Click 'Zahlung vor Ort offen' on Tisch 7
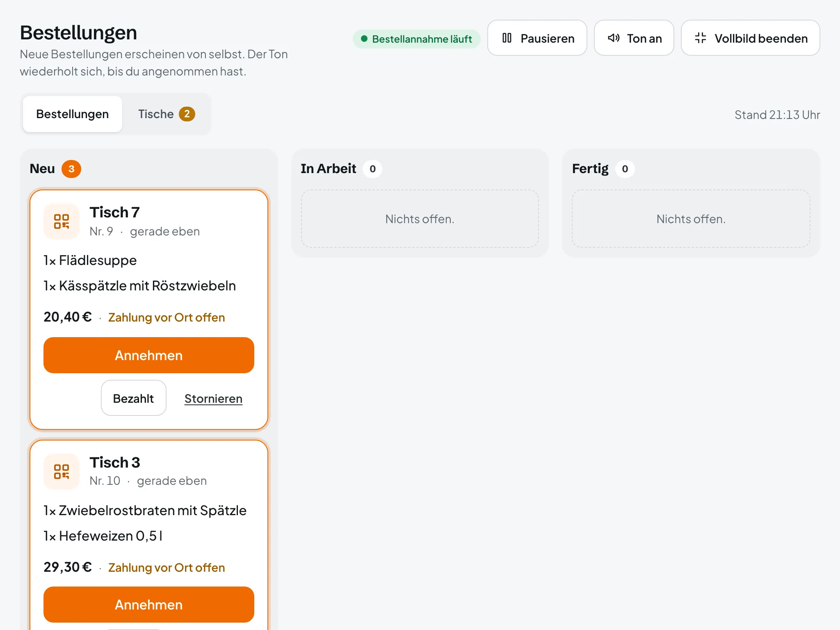The height and width of the screenshot is (630, 840). coord(167,318)
